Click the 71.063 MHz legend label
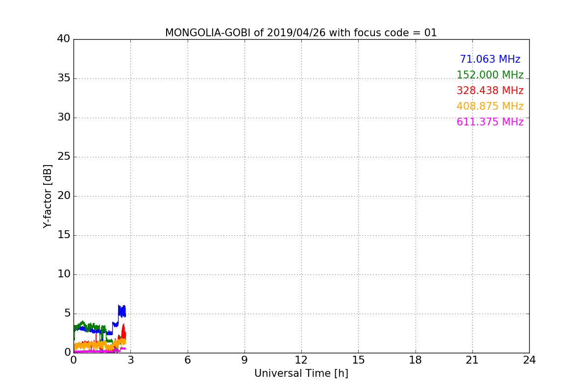This screenshot has width=588, height=392. [490, 59]
